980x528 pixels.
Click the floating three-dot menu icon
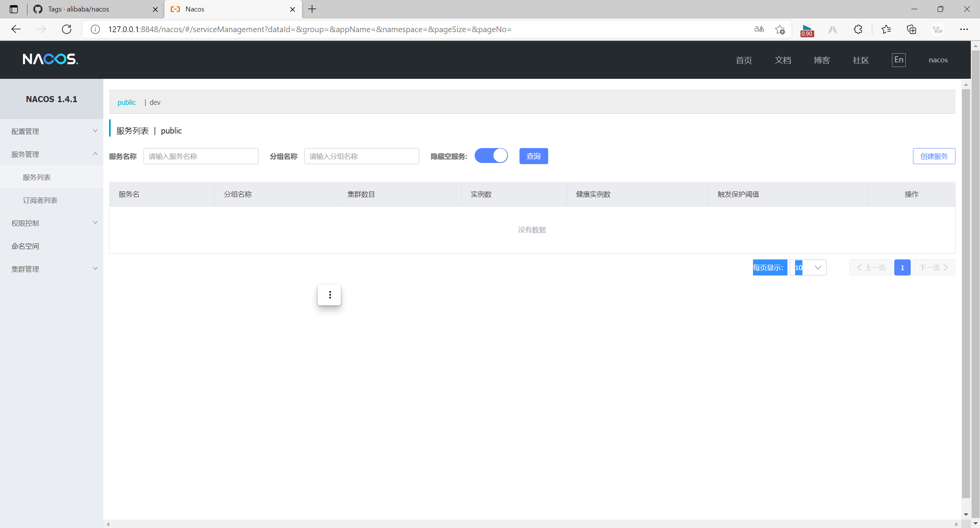tap(329, 295)
